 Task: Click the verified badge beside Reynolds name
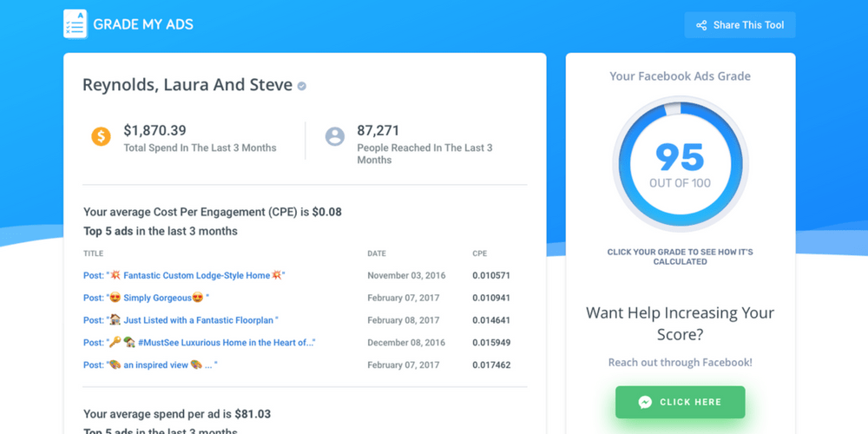(302, 87)
